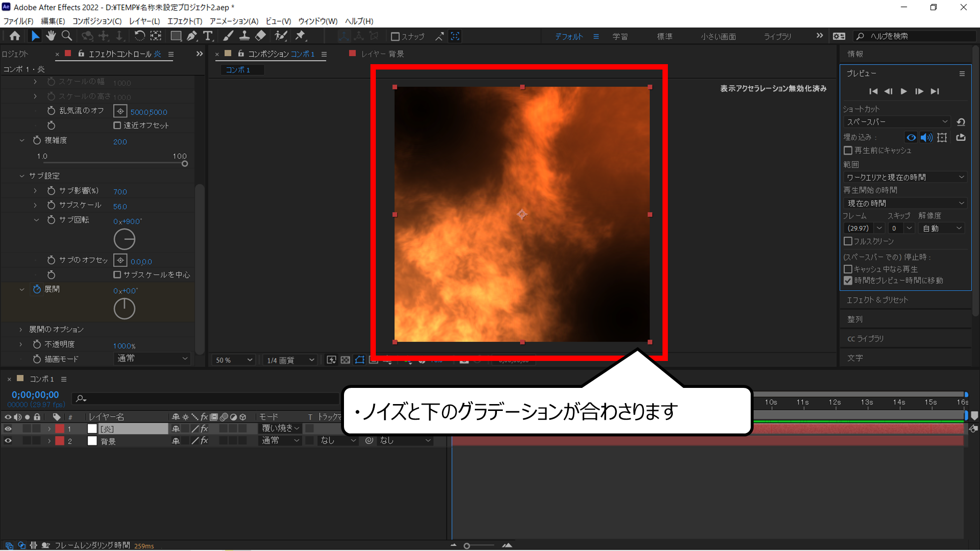Enable フルスクリーン checkbox
The width and height of the screenshot is (980, 551).
(848, 241)
